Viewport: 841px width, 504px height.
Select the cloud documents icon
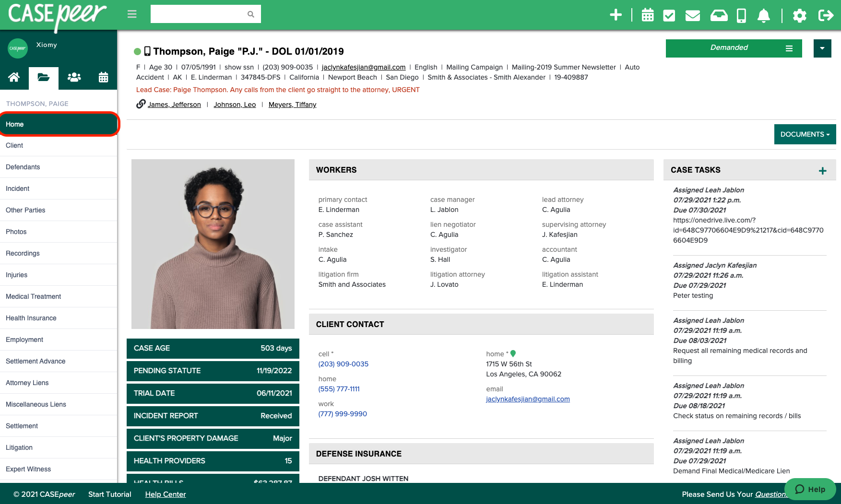click(x=718, y=15)
